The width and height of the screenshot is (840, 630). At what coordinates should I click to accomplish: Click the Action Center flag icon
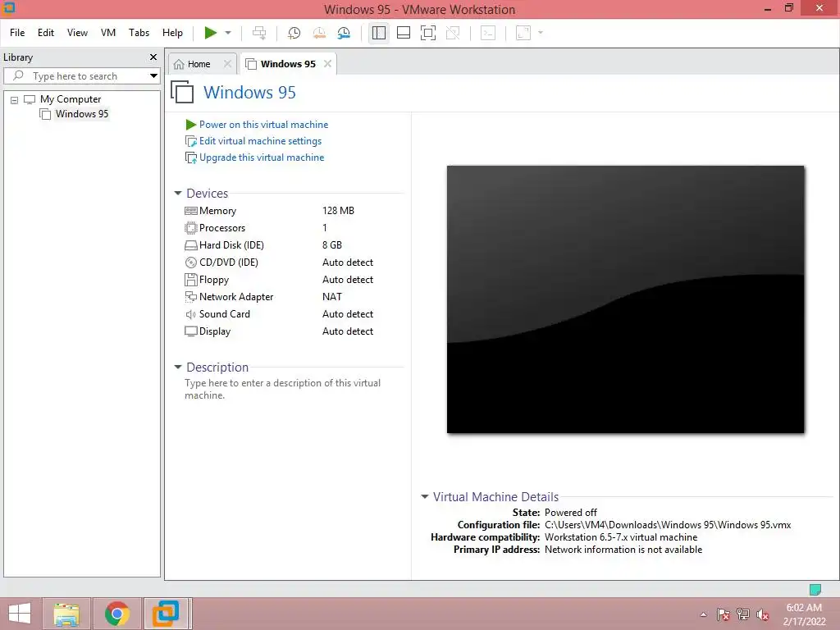pos(723,614)
